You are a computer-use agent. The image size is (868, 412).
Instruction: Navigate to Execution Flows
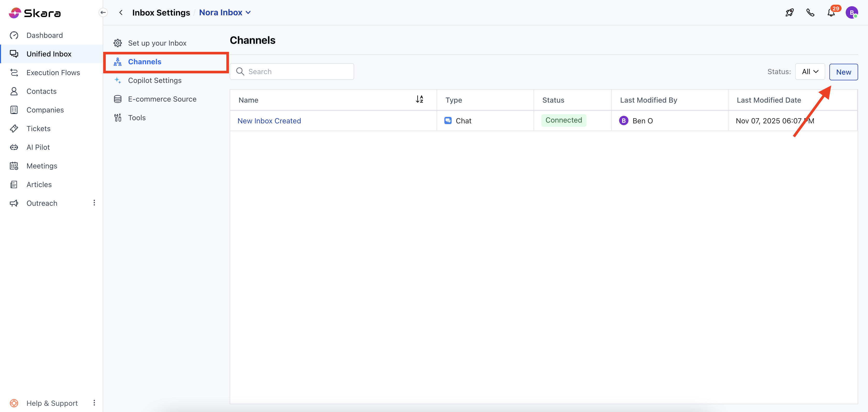pyautogui.click(x=53, y=73)
